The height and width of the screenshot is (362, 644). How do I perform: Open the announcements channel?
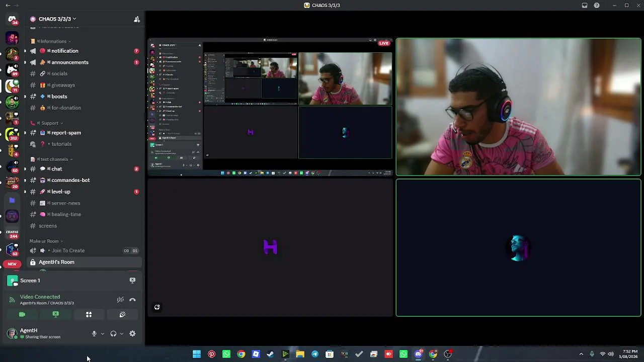84,62
